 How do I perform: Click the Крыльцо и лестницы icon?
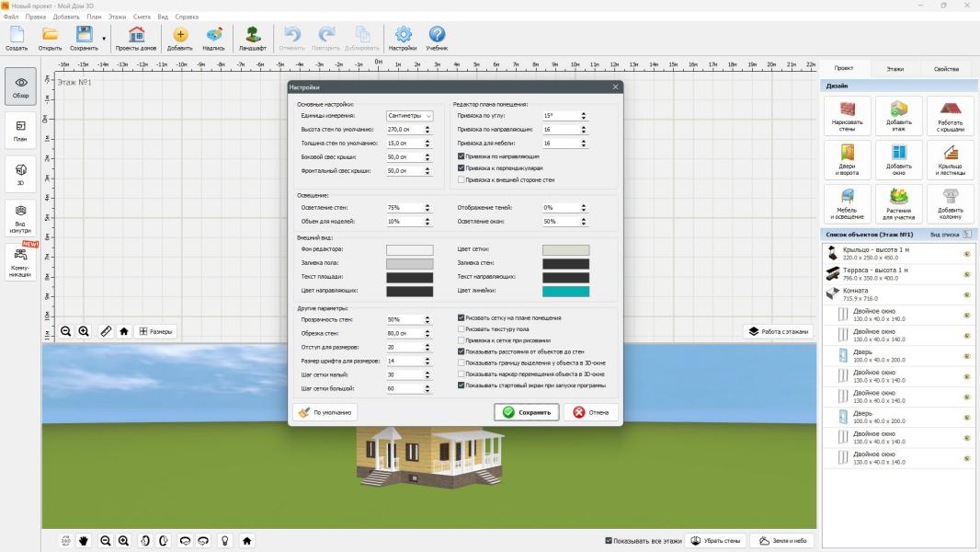tap(951, 159)
